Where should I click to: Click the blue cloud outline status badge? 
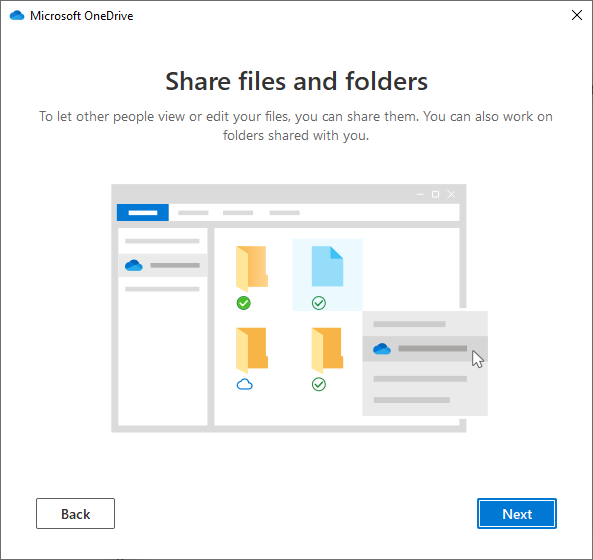(x=244, y=385)
